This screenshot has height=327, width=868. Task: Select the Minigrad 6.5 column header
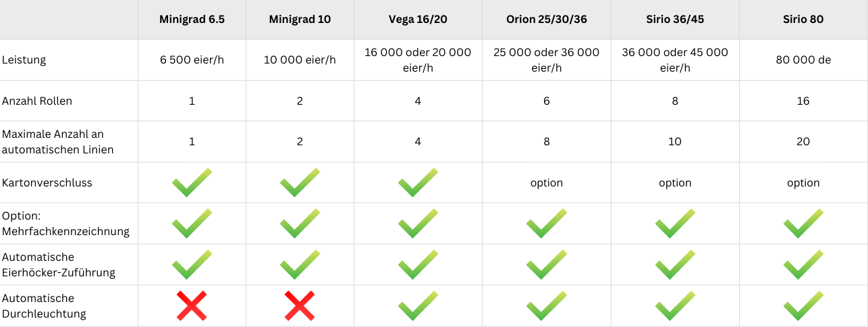tap(192, 20)
